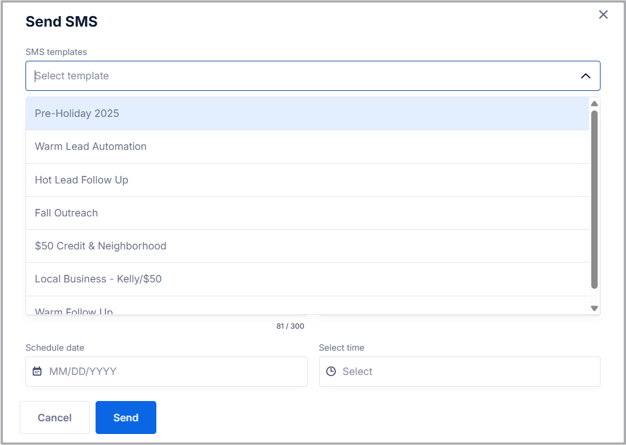Click the blue Send button
The image size is (626, 445).
(x=126, y=418)
